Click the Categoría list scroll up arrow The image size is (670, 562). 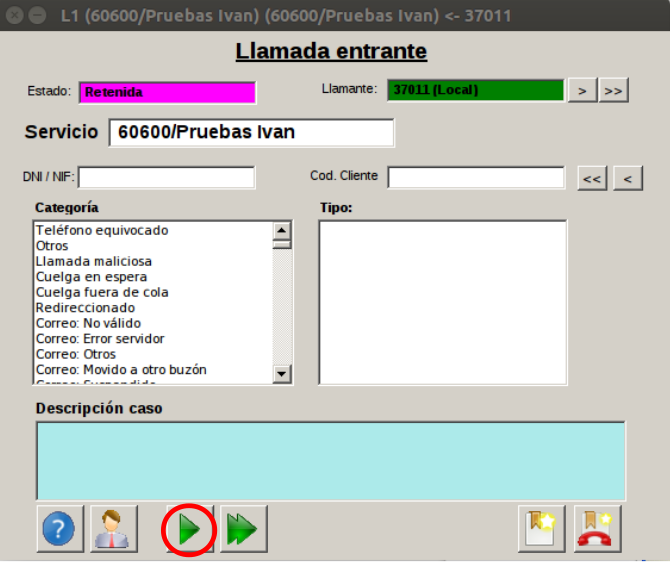pyautogui.click(x=282, y=231)
